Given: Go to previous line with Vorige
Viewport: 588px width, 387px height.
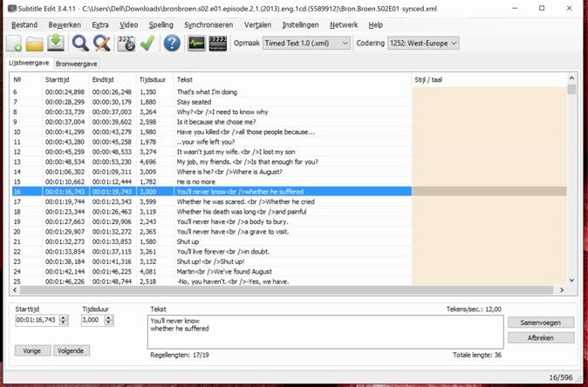Looking at the screenshot, I should coord(32,351).
